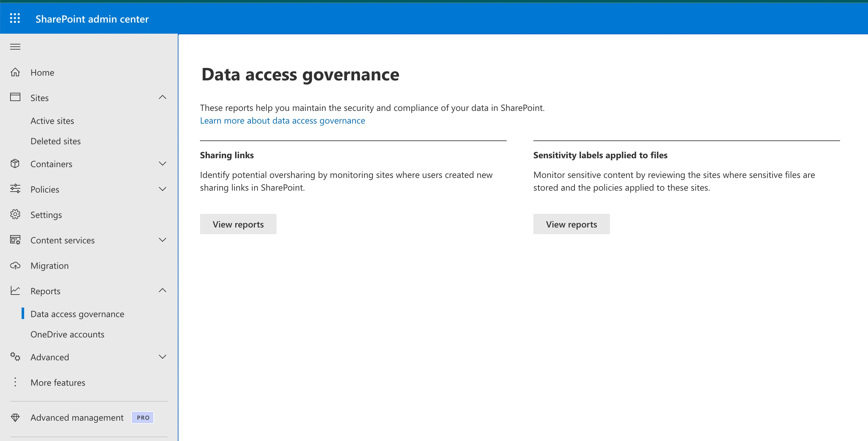Image resolution: width=868 pixels, height=441 pixels.
Task: Open Learn more about data access governance
Action: (x=282, y=121)
